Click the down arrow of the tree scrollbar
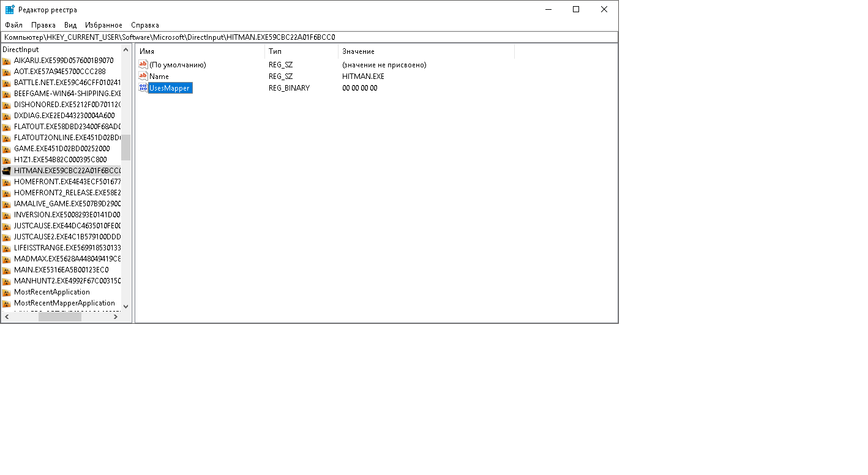This screenshot has height=475, width=868. 126,307
